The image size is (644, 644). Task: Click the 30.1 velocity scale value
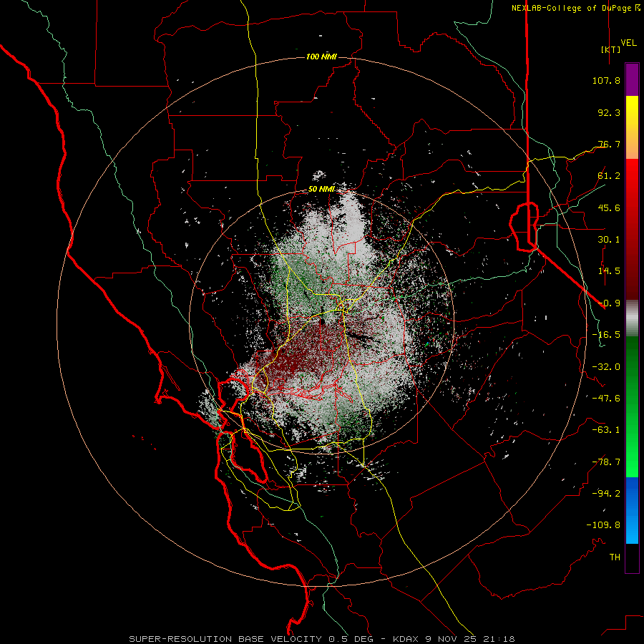click(609, 240)
